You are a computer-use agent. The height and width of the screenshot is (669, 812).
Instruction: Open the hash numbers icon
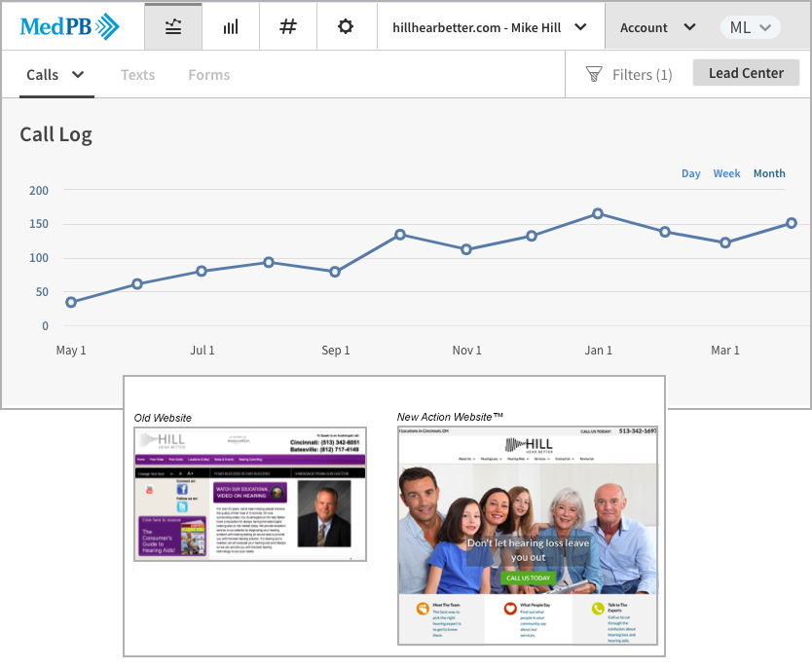(x=288, y=27)
